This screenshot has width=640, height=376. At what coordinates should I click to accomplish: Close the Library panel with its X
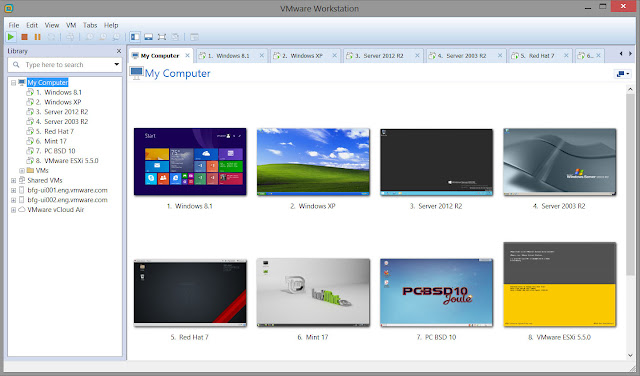click(x=119, y=51)
